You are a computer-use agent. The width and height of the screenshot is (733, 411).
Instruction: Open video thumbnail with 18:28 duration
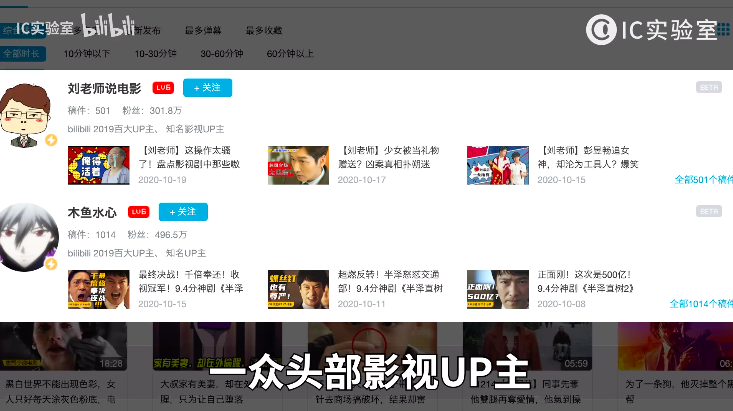(63, 346)
